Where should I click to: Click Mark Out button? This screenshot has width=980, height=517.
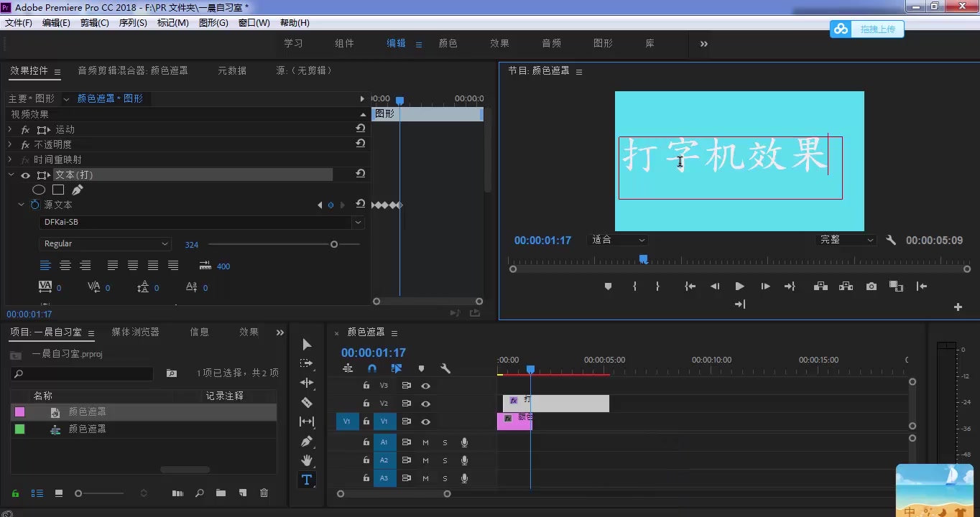[657, 287]
